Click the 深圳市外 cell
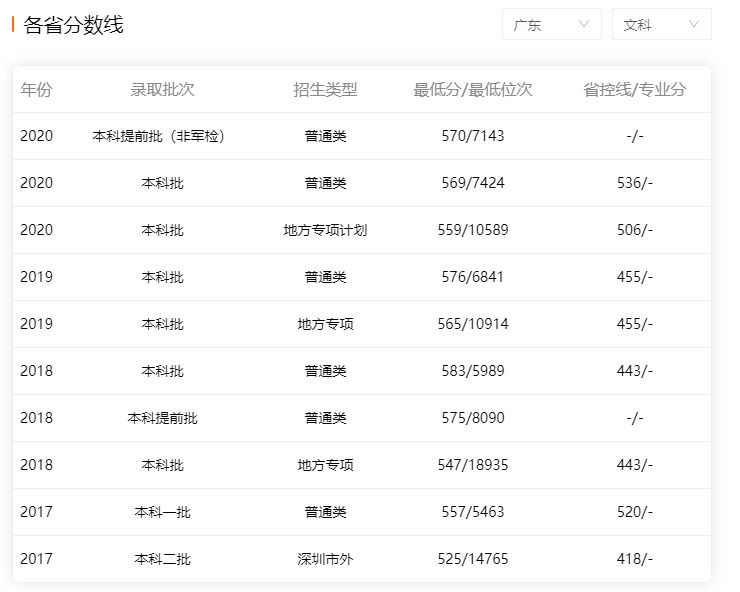This screenshot has height=592, width=740. (325, 559)
